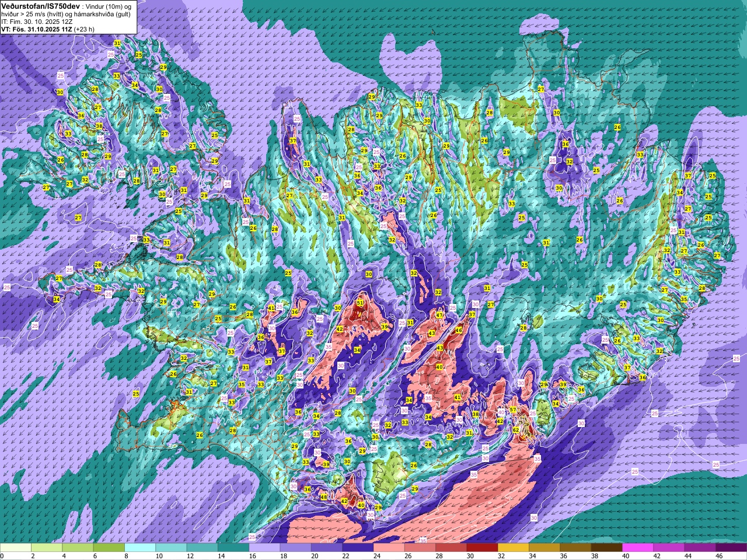Click the yellow '46' gust label
Viewport: 747px width, 560px height.
click(459, 330)
